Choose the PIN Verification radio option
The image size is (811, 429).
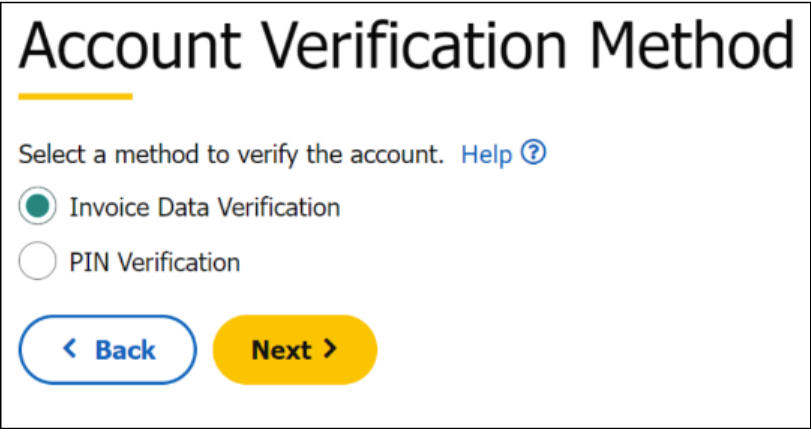pyautogui.click(x=38, y=263)
